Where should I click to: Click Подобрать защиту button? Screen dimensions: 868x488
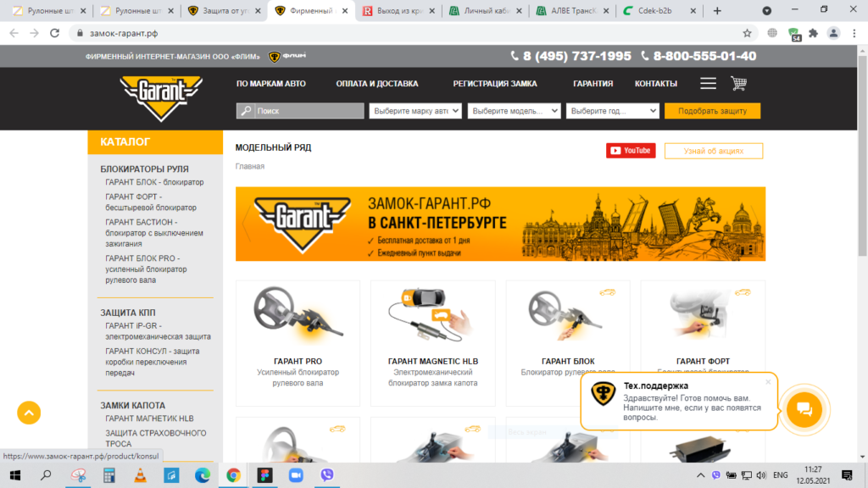click(712, 111)
